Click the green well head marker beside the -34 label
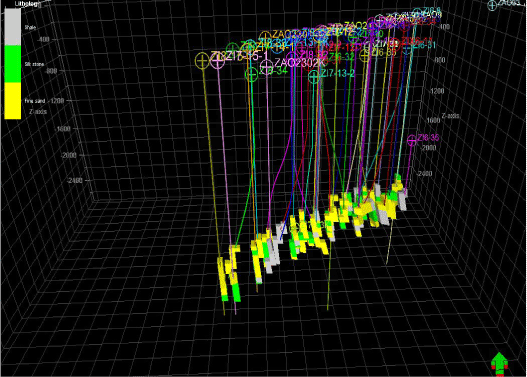Image resolution: width=527 pixels, height=377 pixels. point(251,74)
